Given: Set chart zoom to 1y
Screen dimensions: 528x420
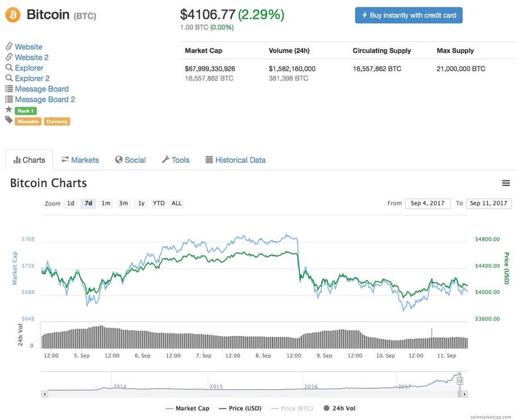Looking at the screenshot, I should click(x=141, y=203).
